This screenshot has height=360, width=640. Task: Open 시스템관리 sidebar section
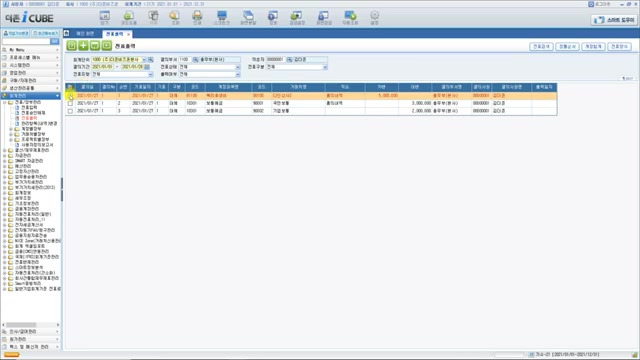[x=31, y=65]
